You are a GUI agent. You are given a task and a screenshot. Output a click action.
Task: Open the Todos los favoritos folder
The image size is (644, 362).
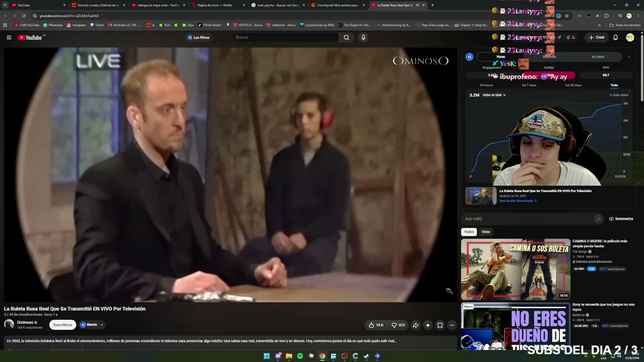tap(624, 25)
